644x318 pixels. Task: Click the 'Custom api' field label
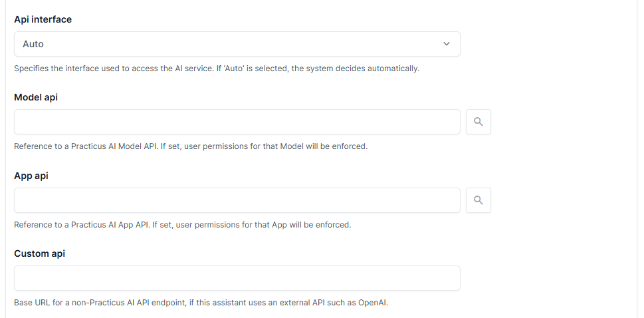tap(39, 253)
